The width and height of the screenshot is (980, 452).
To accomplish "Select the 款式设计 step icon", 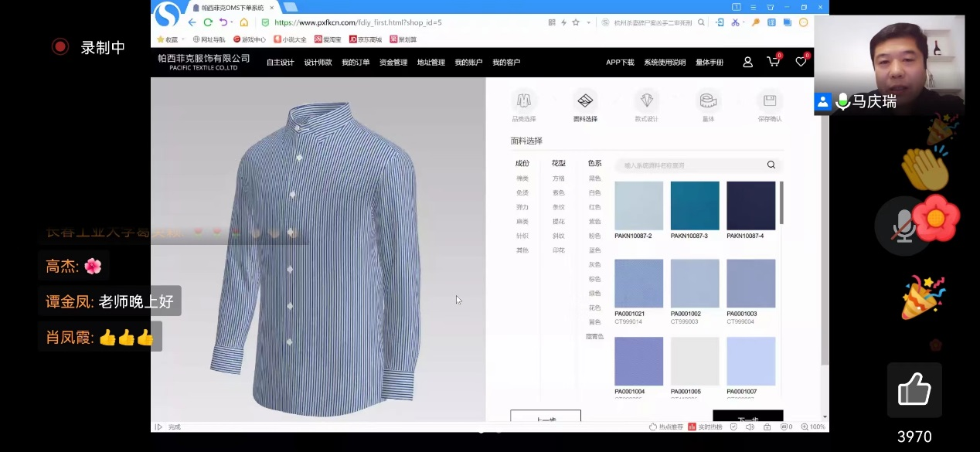I will (646, 101).
